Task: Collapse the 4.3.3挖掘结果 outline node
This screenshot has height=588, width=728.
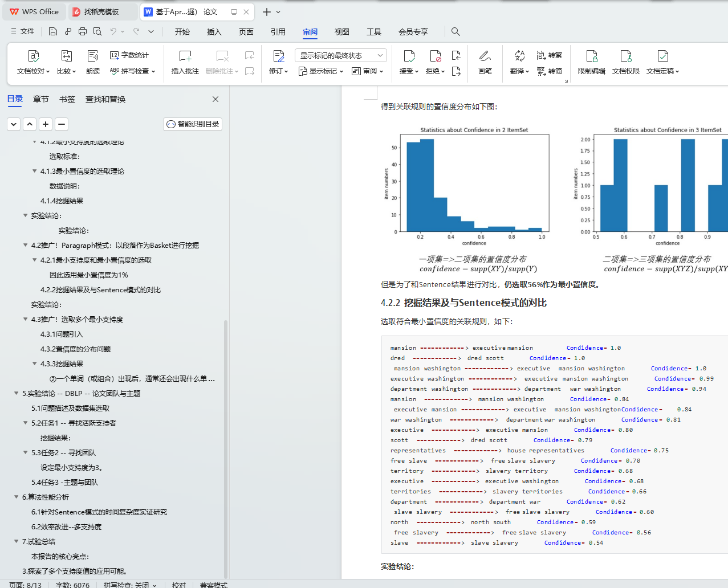Action: point(35,364)
